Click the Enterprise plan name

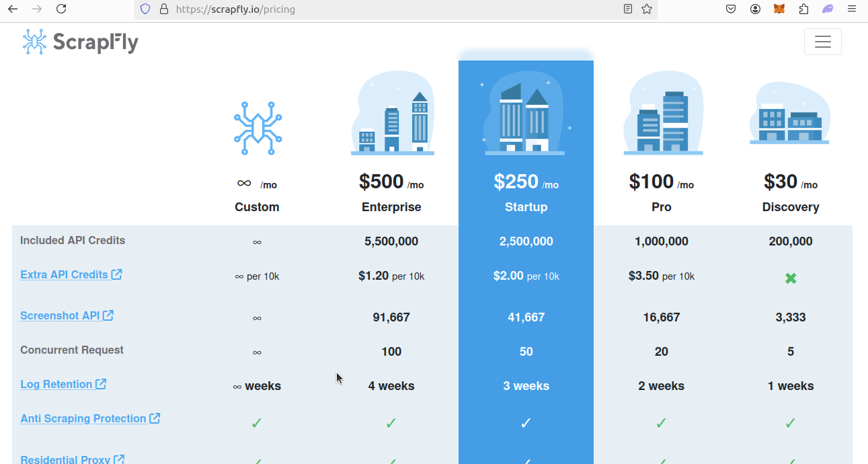391,207
